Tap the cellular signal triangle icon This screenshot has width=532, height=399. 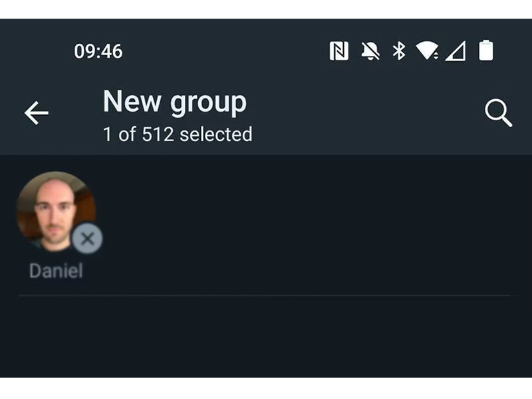(456, 51)
